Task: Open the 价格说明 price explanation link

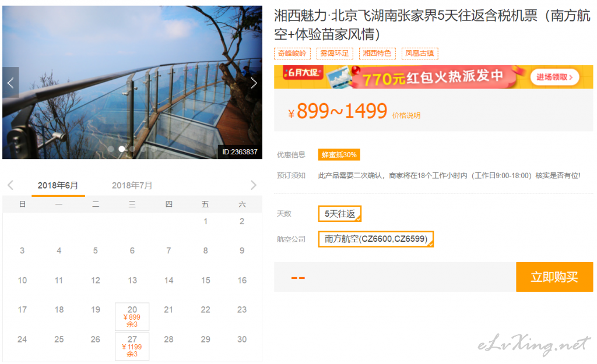Action: pyautogui.click(x=406, y=116)
